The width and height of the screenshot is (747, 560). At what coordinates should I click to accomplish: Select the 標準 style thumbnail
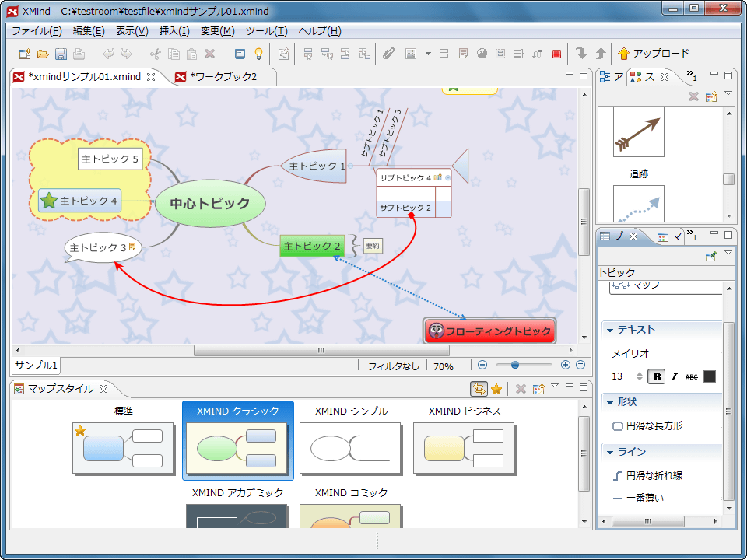124,449
